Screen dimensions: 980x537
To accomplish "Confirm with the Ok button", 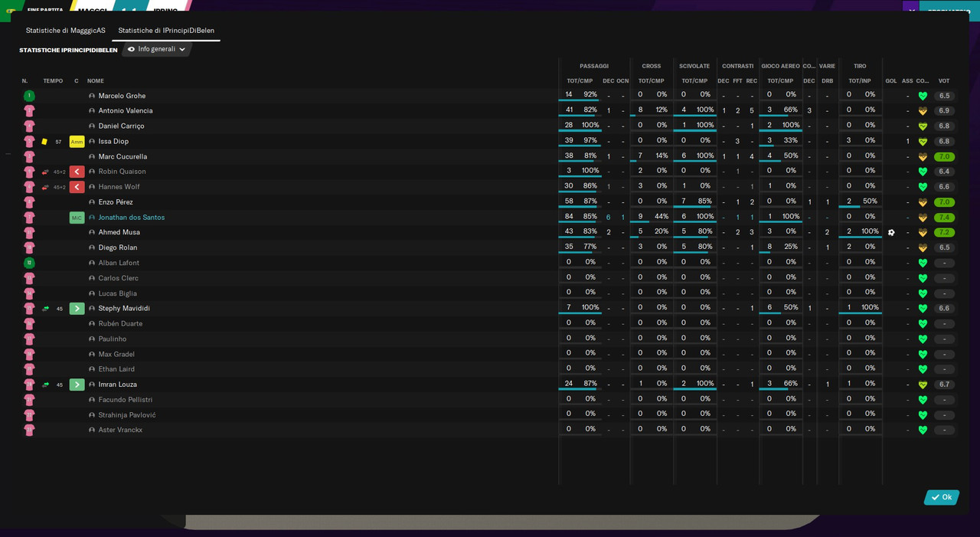I will point(942,497).
